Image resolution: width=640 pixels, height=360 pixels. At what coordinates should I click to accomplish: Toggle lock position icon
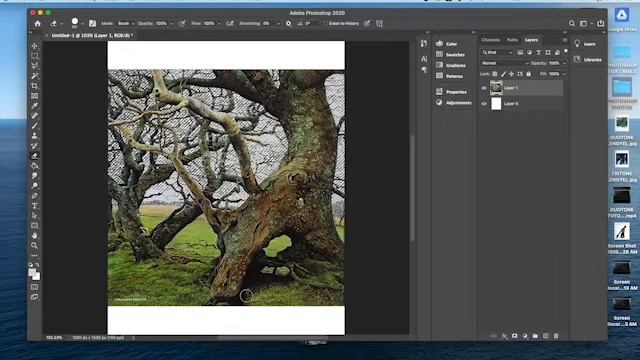click(x=511, y=74)
